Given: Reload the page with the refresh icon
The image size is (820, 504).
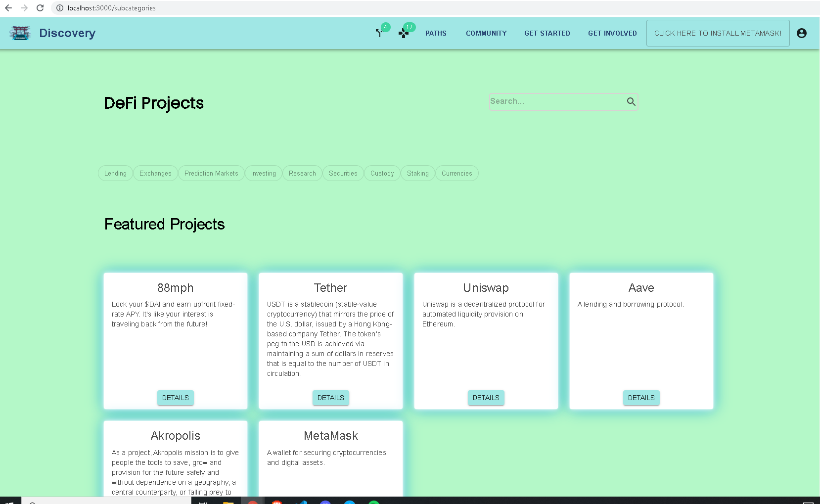Looking at the screenshot, I should point(40,8).
